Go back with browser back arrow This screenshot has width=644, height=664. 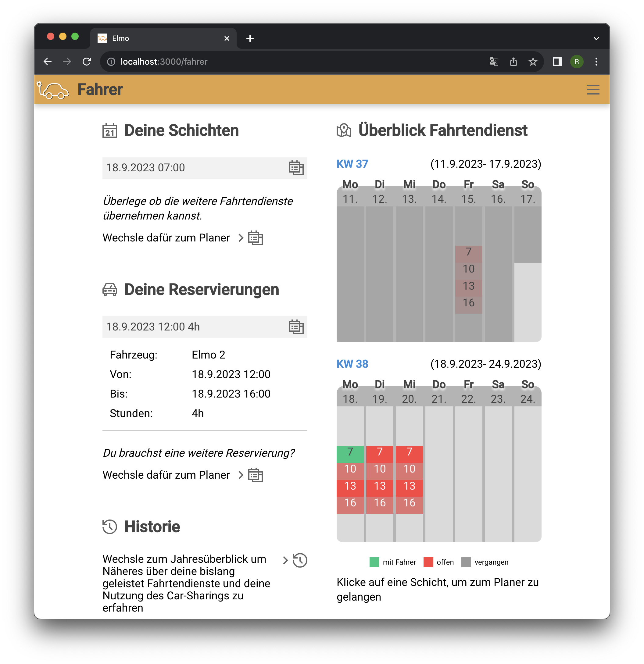tap(48, 62)
